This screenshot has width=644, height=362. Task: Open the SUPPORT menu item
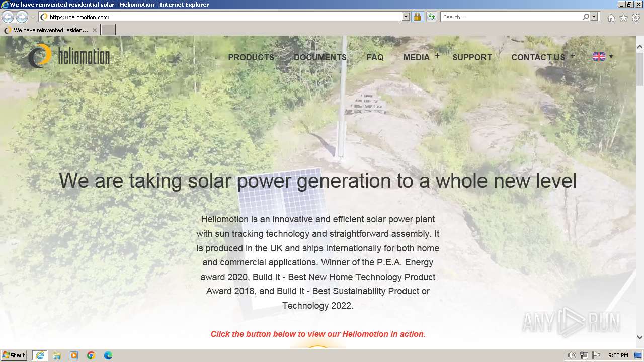click(472, 57)
